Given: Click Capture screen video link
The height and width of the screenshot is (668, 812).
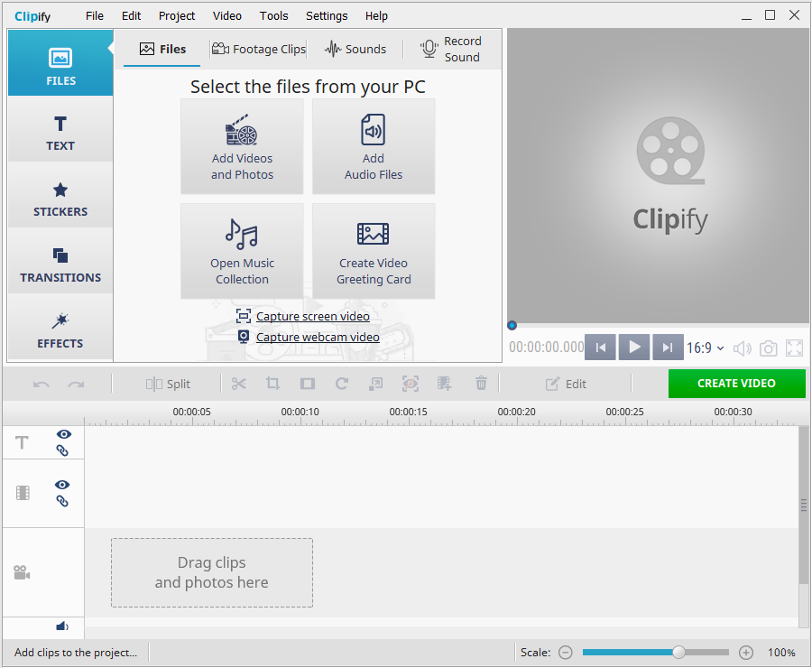Looking at the screenshot, I should click(313, 316).
